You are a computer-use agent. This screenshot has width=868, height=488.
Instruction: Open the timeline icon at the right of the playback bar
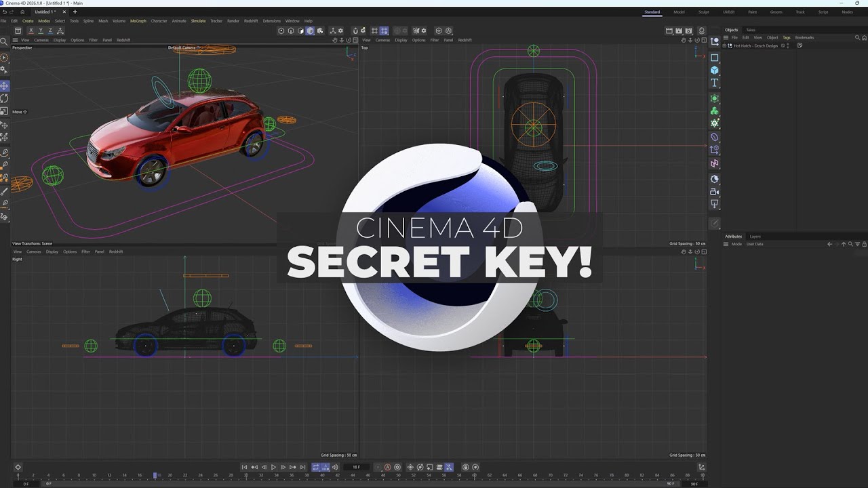click(x=701, y=467)
